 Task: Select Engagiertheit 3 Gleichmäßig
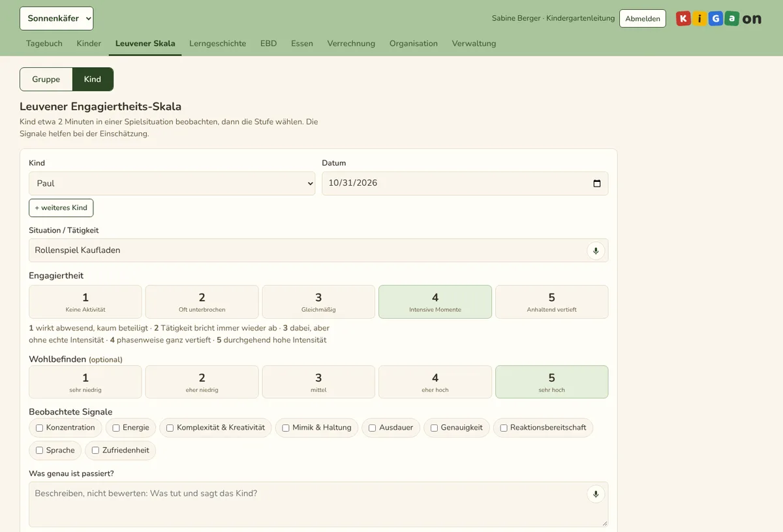click(318, 302)
